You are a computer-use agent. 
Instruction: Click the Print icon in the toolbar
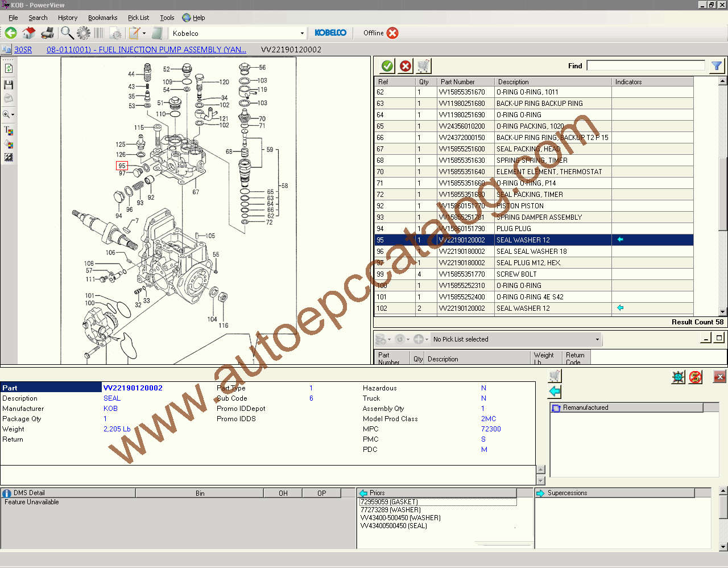[48, 32]
